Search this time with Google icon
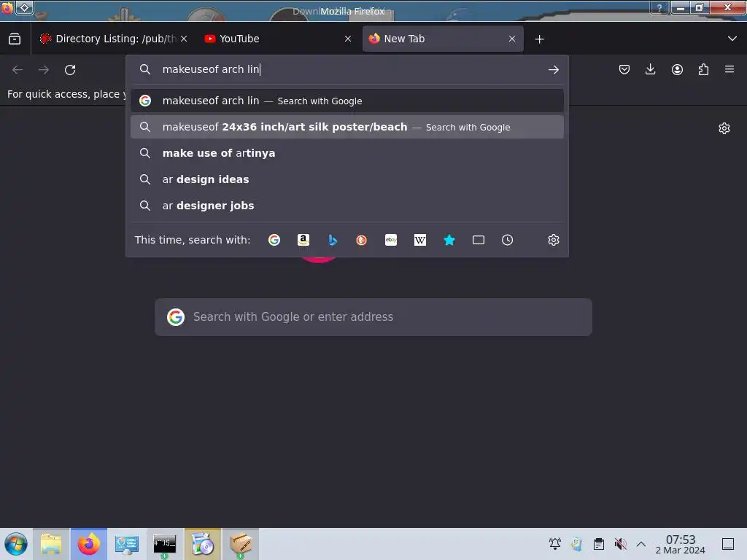Viewport: 747px width, 560px height. point(274,240)
